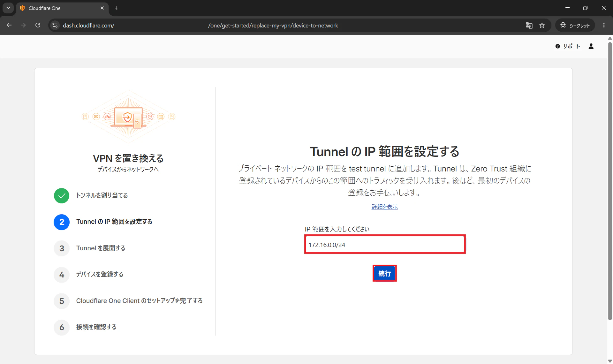This screenshot has width=613, height=364.
Task: Open the user account profile icon
Action: 591,46
